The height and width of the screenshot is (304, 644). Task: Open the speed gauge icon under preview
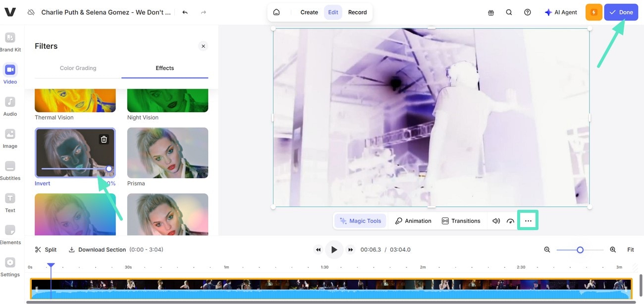pyautogui.click(x=511, y=221)
